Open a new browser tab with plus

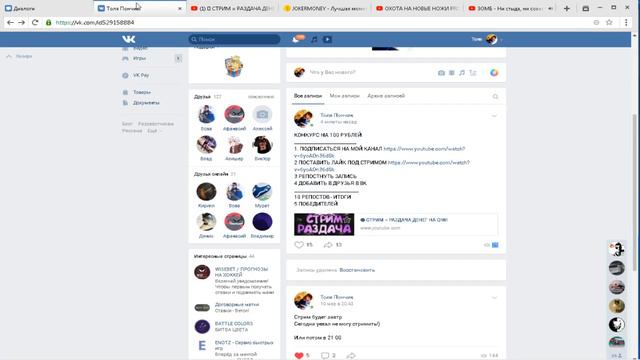567,8
